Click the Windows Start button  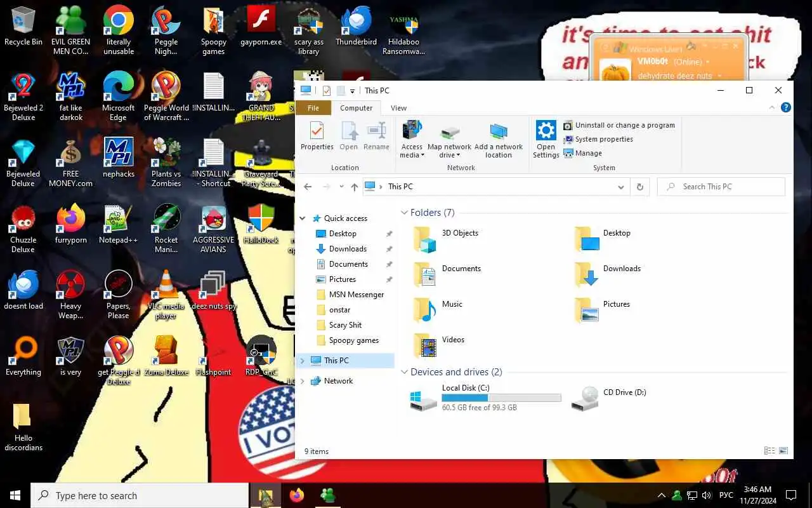point(15,495)
